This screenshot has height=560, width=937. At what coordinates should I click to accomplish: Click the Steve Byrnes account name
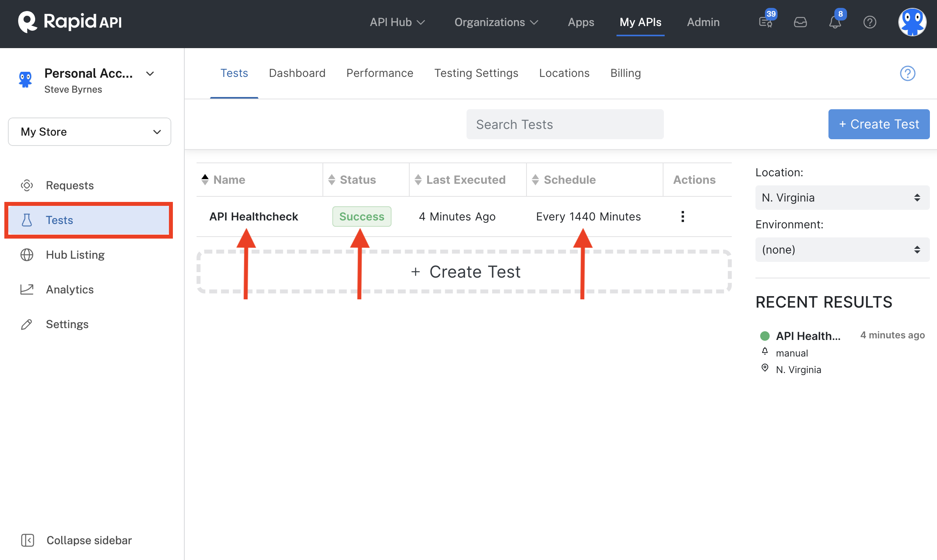[73, 90]
